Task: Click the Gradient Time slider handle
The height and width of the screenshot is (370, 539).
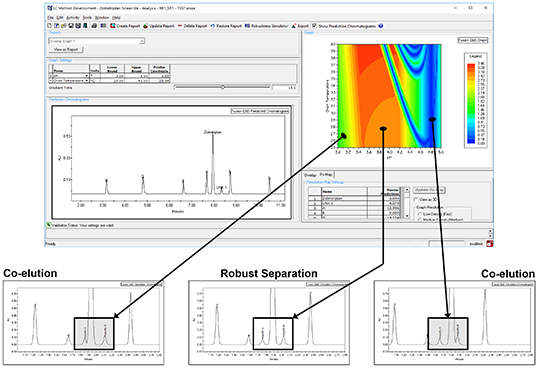Action: pyautogui.click(x=223, y=87)
